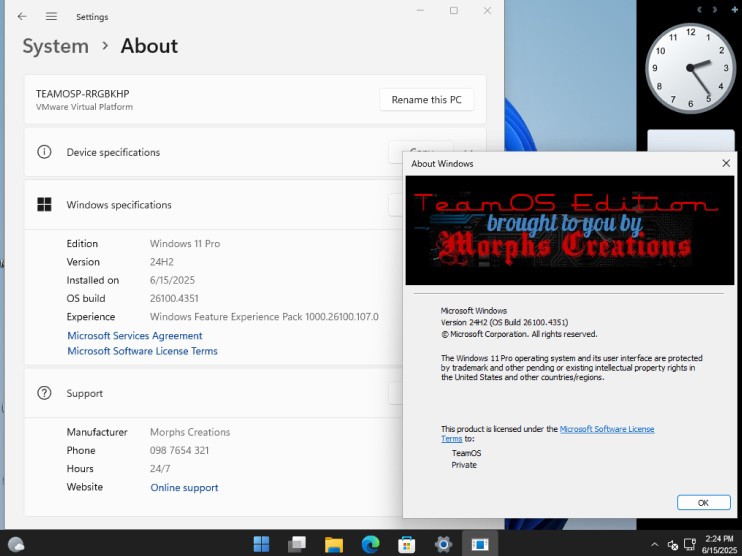The width and height of the screenshot is (742, 556).
Task: Open File Explorer from taskbar
Action: (334, 544)
